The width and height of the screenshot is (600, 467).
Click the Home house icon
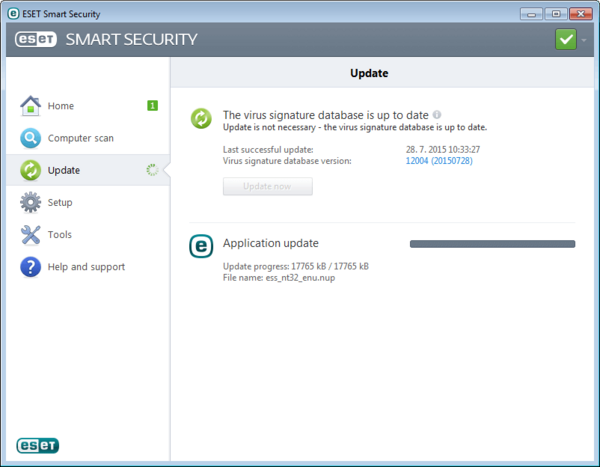coord(30,106)
